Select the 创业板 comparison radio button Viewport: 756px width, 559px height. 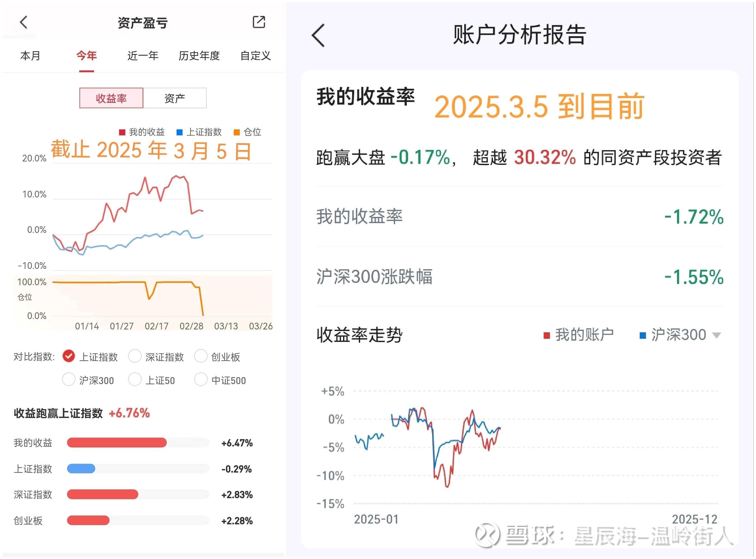(x=200, y=356)
